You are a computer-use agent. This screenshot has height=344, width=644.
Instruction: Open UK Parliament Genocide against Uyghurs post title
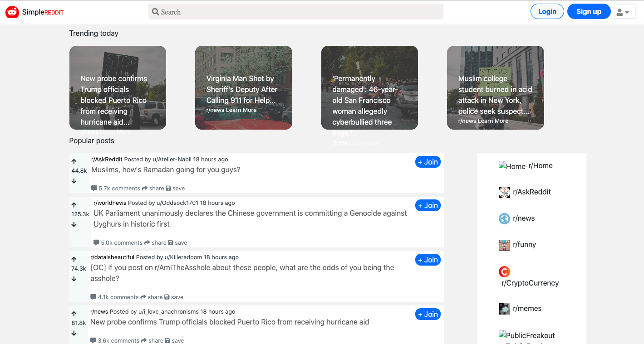[x=250, y=218]
